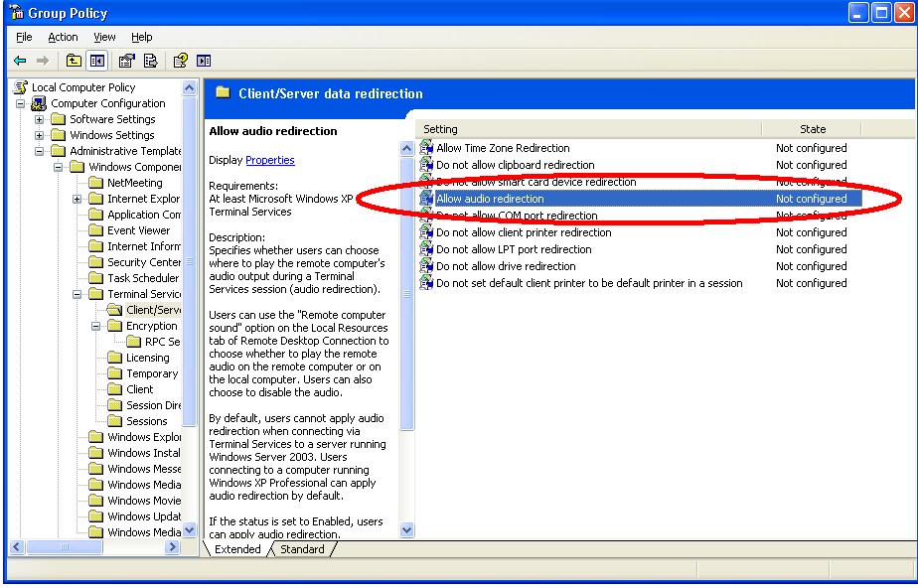Expand the Internet Explorer node
The image size is (918, 588).
coord(76,199)
